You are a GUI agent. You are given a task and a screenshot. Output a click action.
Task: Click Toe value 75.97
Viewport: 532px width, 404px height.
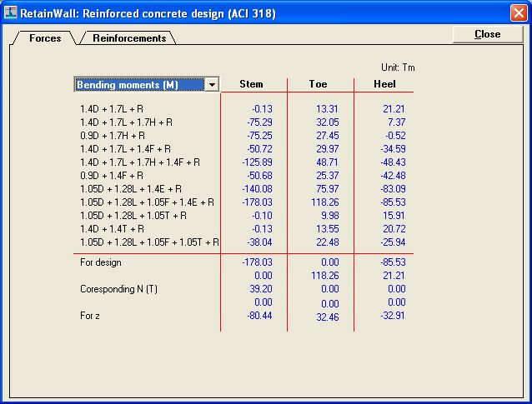coord(328,189)
